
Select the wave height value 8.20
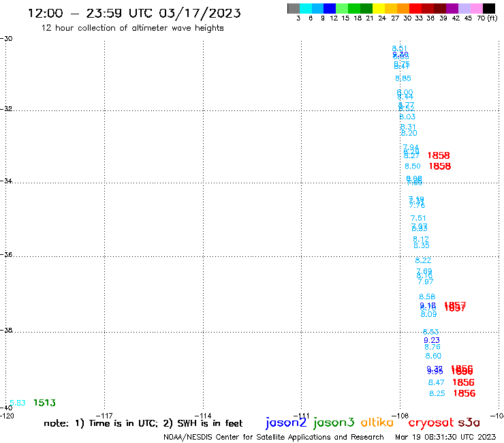409,133
